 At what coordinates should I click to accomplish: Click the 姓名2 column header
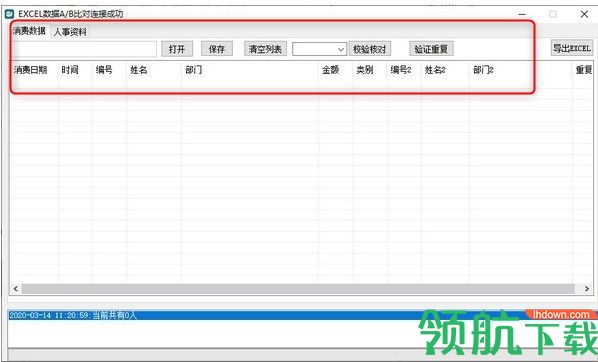pyautogui.click(x=445, y=70)
